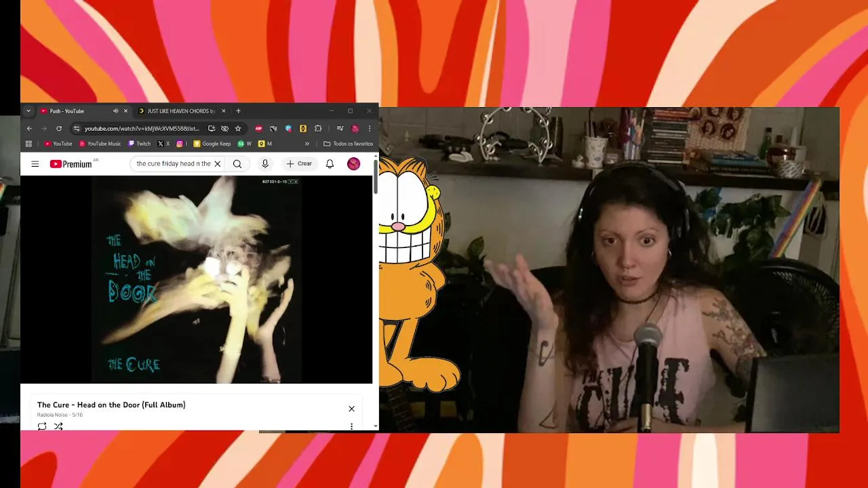Click the tracking protection eye icon
This screenshot has height=488, width=868.
(224, 129)
